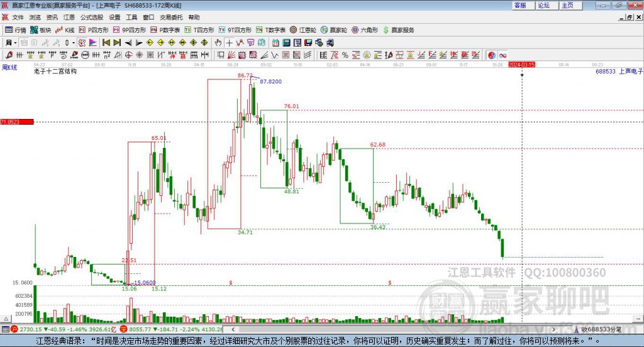Open the T四方形 tool
Screen dimensions: 644x347
(x=199, y=30)
